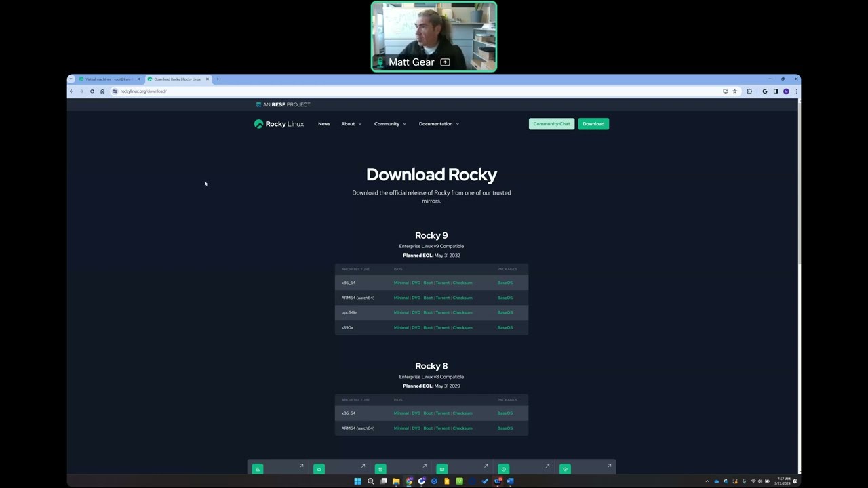Click the browser back arrow
The width and height of the screenshot is (868, 488).
[x=71, y=91]
